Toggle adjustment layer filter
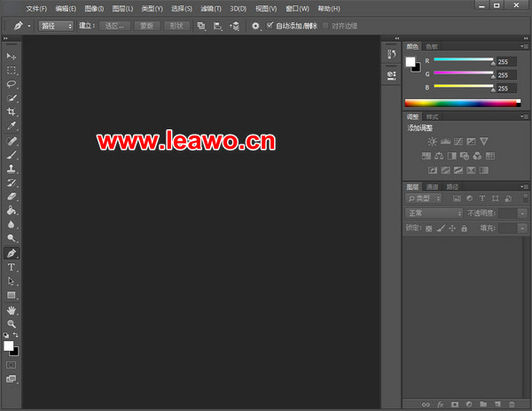532x411 pixels. [x=470, y=198]
